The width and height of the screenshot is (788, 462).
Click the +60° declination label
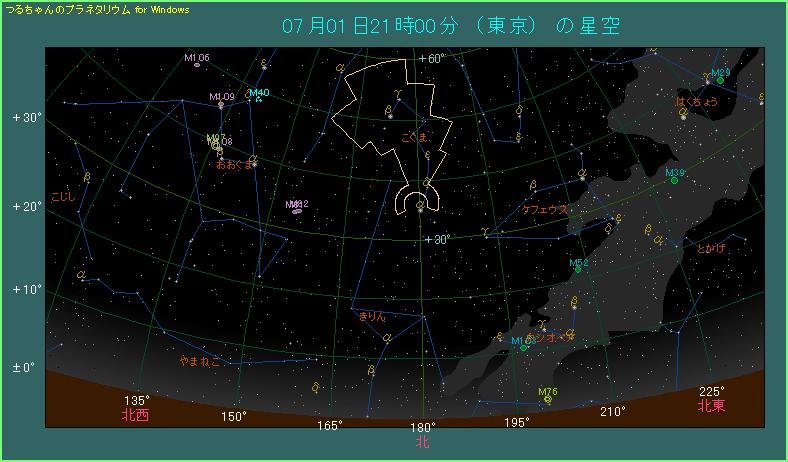432,59
